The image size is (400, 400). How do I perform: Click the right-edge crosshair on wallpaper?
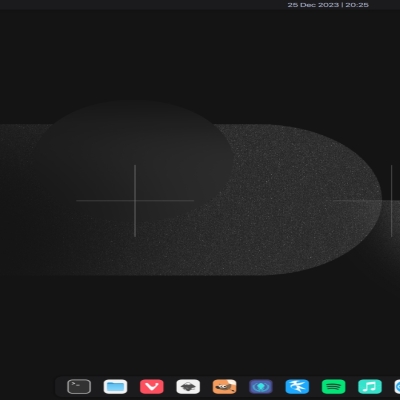pyautogui.click(x=391, y=201)
